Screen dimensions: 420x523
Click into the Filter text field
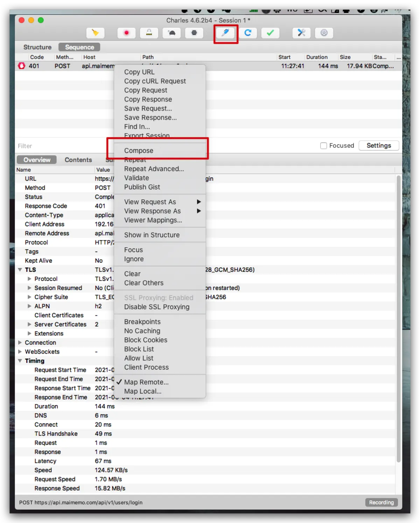pos(59,146)
